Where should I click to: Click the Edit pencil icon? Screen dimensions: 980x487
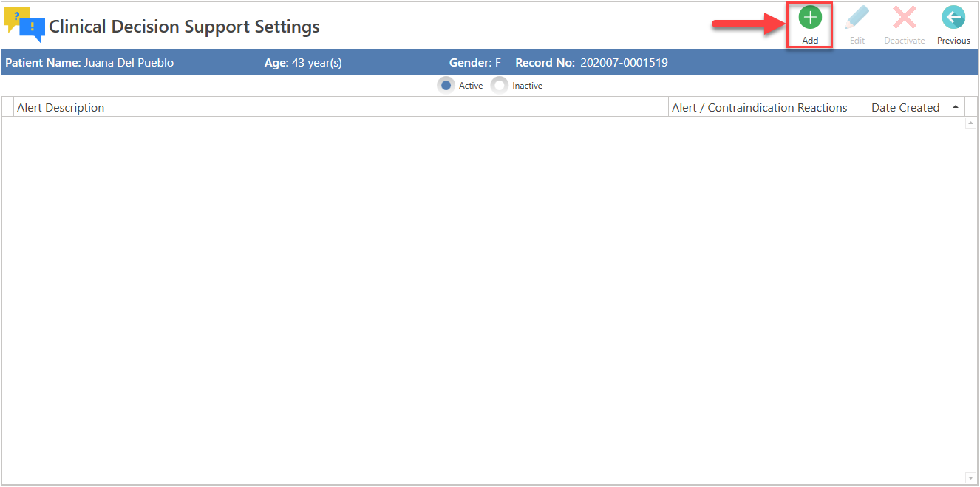tap(857, 18)
